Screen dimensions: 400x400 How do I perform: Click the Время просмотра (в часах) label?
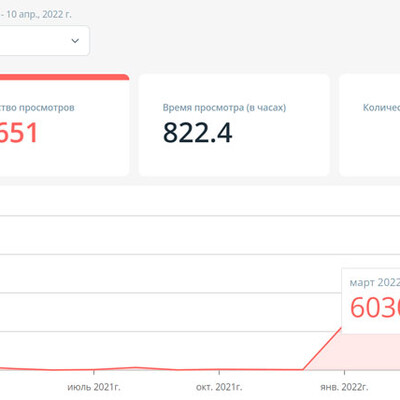click(224, 108)
